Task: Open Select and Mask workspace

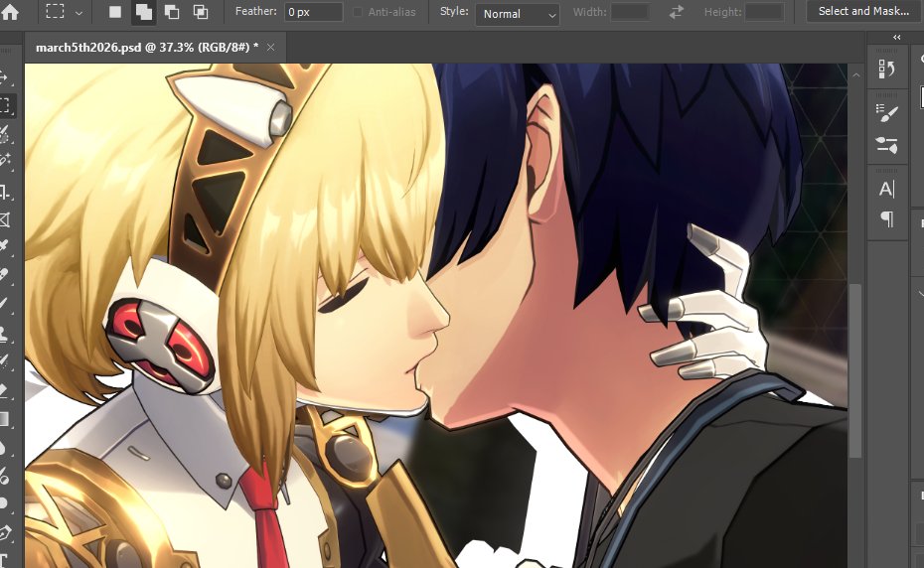Action: (863, 11)
